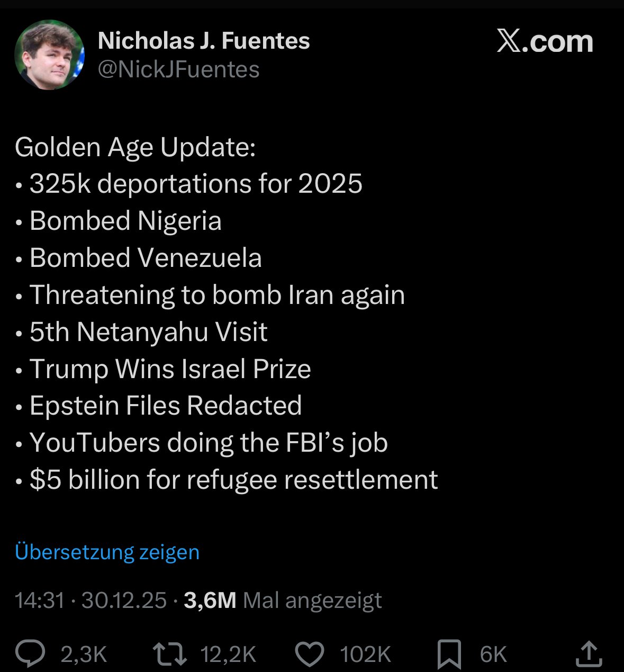Open the @NickJFuentes handle link
Image resolution: width=624 pixels, height=672 pixels.
[179, 69]
